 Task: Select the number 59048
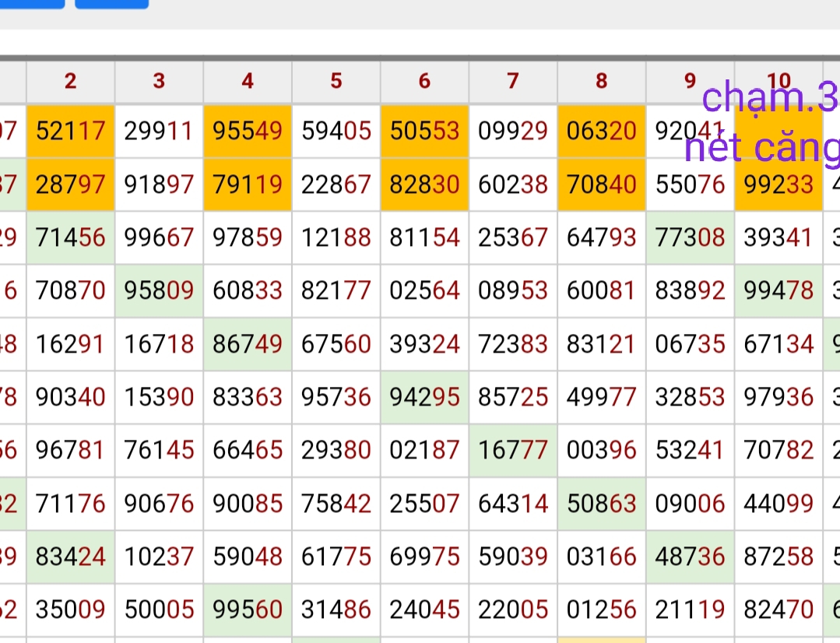(248, 557)
